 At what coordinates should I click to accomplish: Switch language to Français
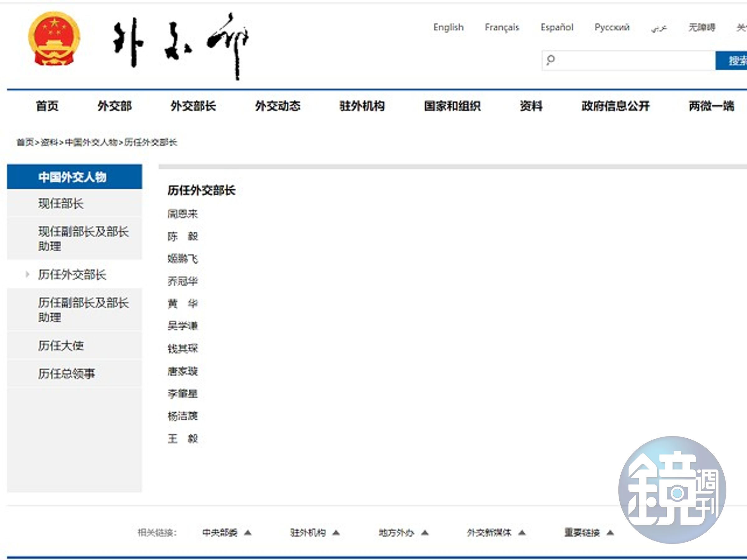(x=502, y=27)
